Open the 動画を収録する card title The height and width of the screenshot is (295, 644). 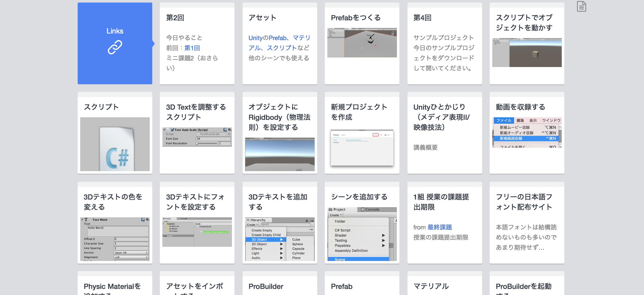pos(520,107)
